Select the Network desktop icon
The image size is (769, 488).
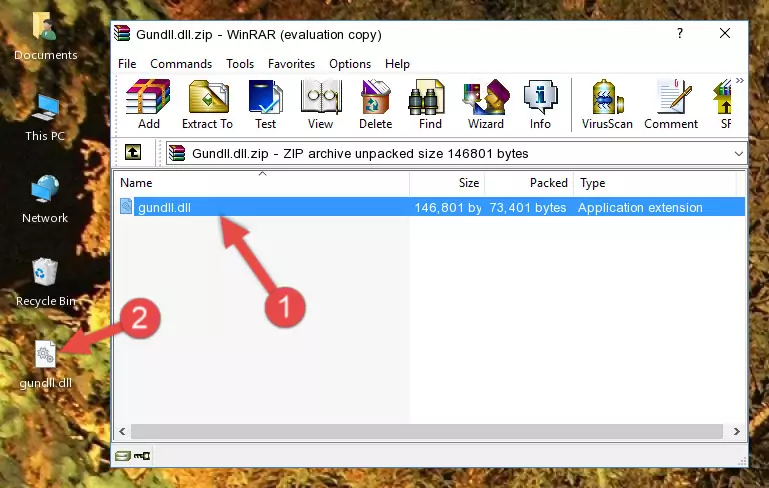click(x=45, y=199)
